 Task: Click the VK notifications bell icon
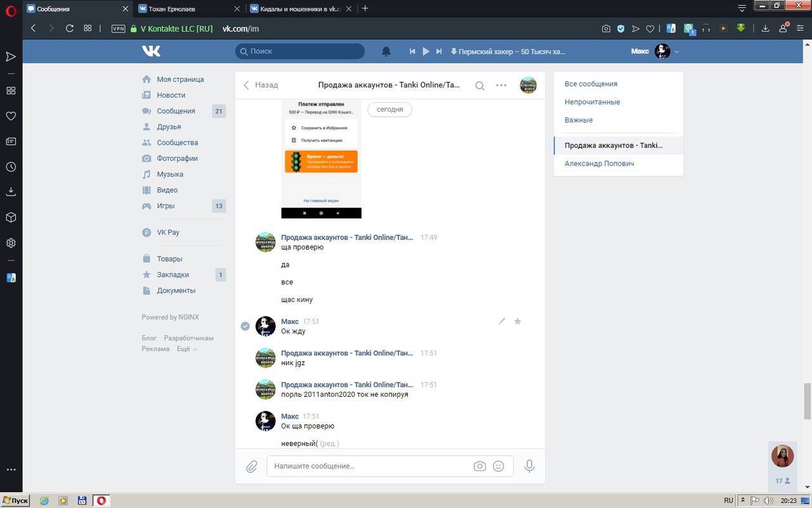[x=386, y=51]
